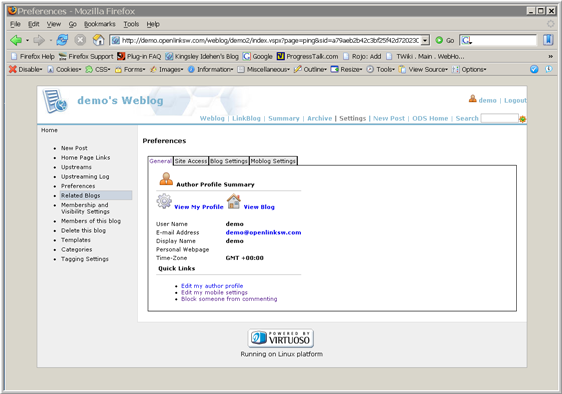Open the Outline developer toolbar menu

(x=310, y=69)
